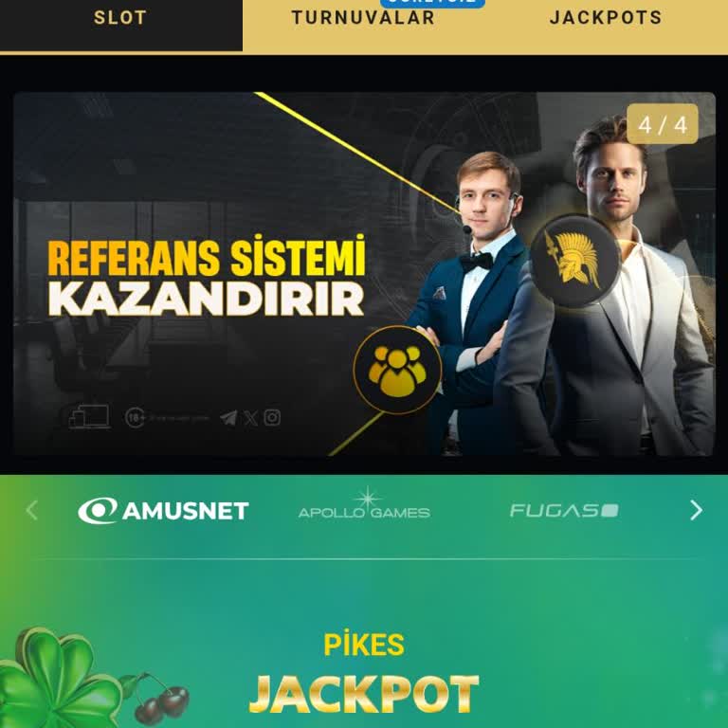Open the X social icon on banner
The height and width of the screenshot is (728, 728).
pos(250,418)
